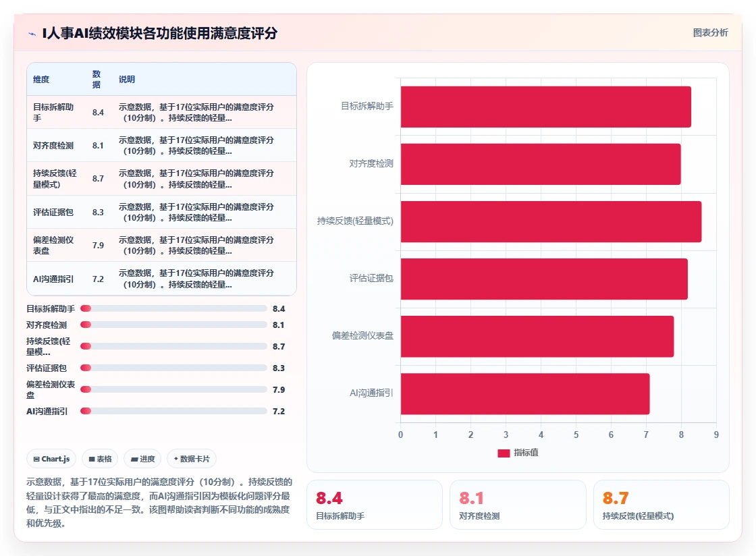The width and height of the screenshot is (756, 556).
Task: Open the 8.7 持续反馈 data card
Action: (x=661, y=505)
